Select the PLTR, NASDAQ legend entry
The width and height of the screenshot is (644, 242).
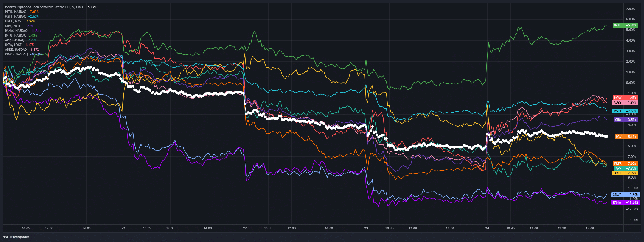(22, 12)
